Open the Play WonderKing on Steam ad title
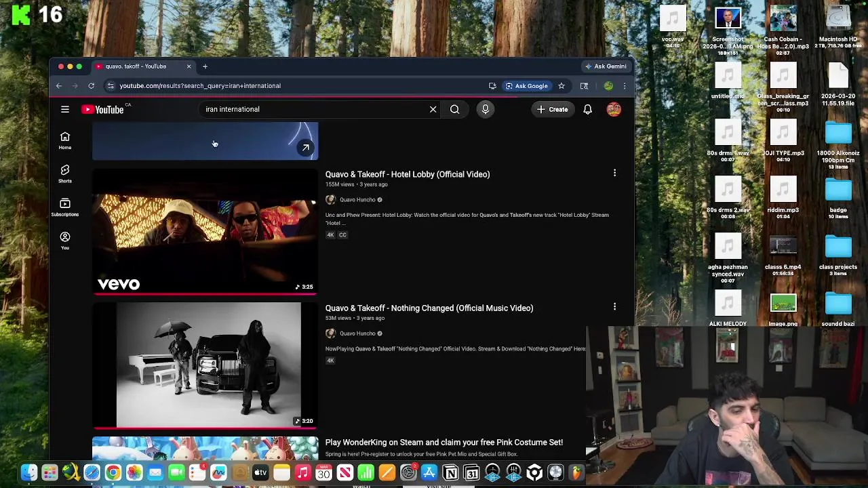The height and width of the screenshot is (488, 868). click(x=444, y=442)
